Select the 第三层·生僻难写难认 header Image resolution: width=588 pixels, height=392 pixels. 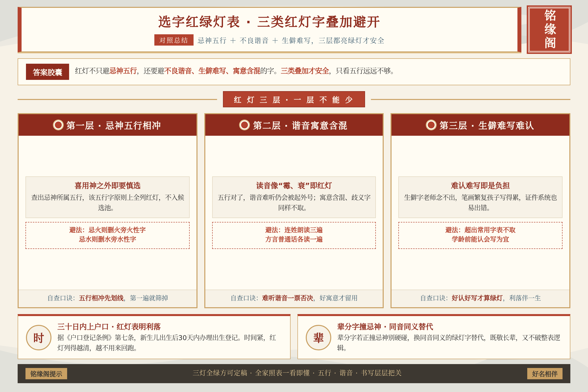(x=480, y=125)
